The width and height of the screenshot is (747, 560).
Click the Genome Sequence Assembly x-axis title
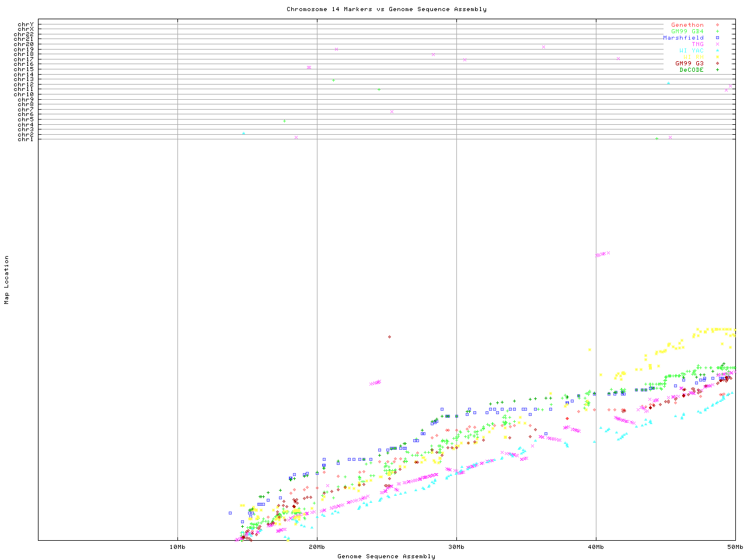click(386, 556)
